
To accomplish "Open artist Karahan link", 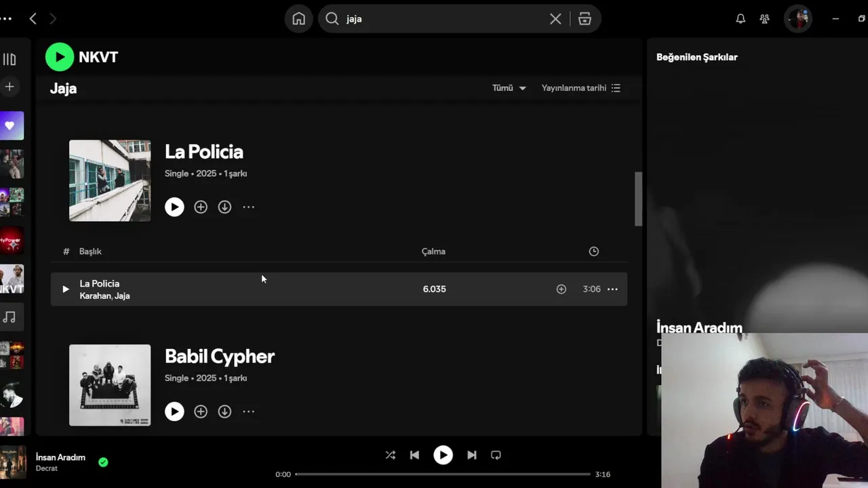I will (x=95, y=296).
